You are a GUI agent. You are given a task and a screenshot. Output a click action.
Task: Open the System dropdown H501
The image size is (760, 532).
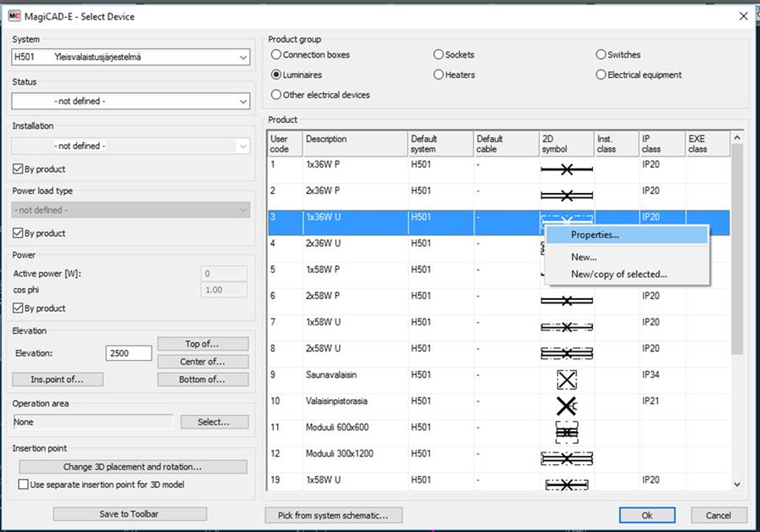click(130, 57)
